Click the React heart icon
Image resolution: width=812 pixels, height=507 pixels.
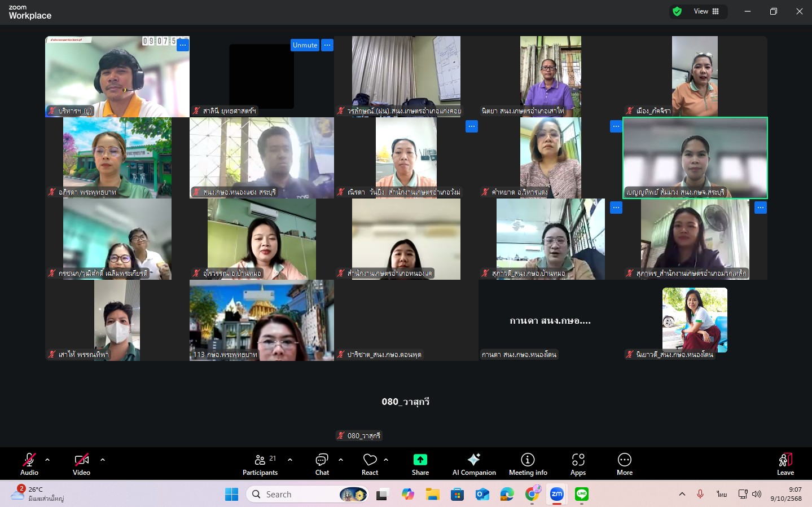(x=370, y=464)
